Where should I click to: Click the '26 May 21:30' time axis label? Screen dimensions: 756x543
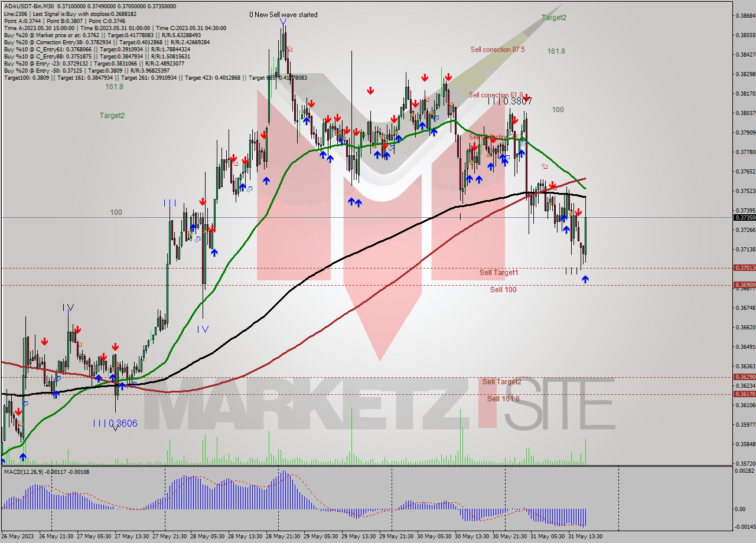[56, 537]
